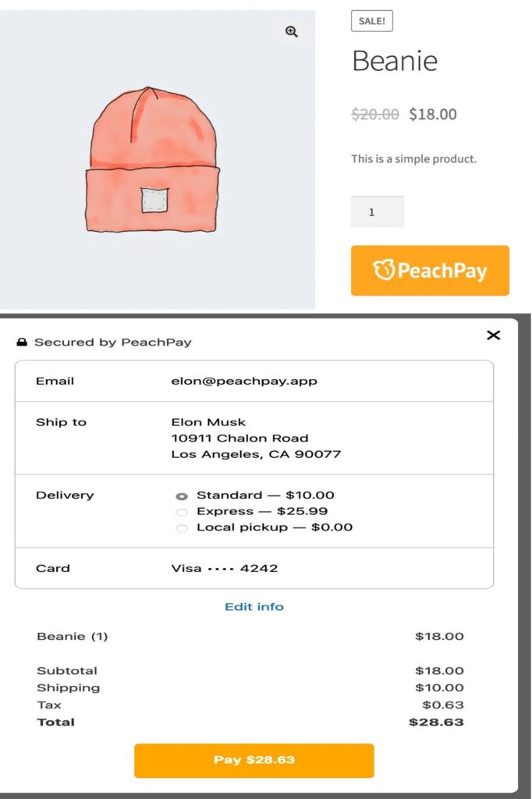
Task: Click the peach logo on the PeachPay button
Action: pyautogui.click(x=384, y=270)
